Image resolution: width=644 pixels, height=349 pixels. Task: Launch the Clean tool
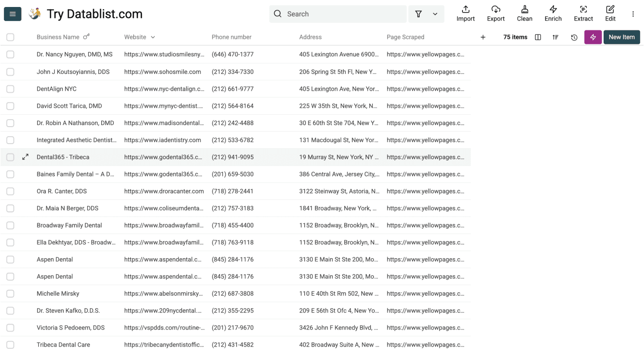click(x=524, y=13)
